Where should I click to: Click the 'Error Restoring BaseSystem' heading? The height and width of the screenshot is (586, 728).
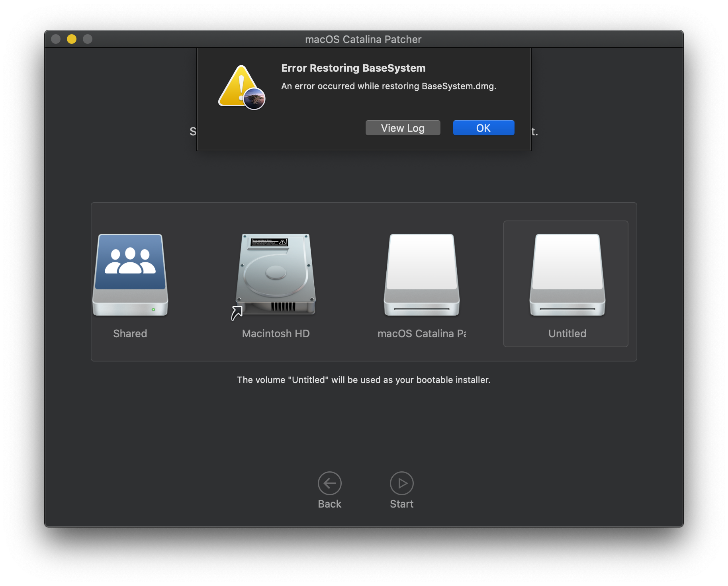pyautogui.click(x=353, y=68)
